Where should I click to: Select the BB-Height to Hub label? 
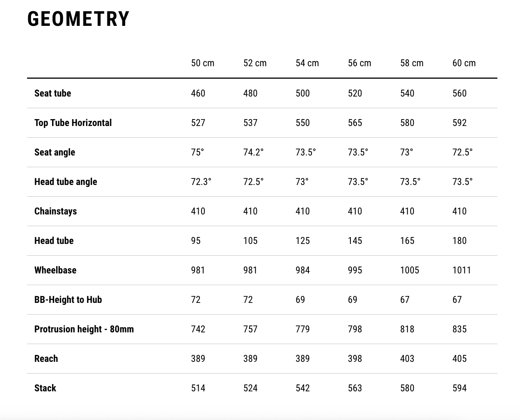(68, 300)
